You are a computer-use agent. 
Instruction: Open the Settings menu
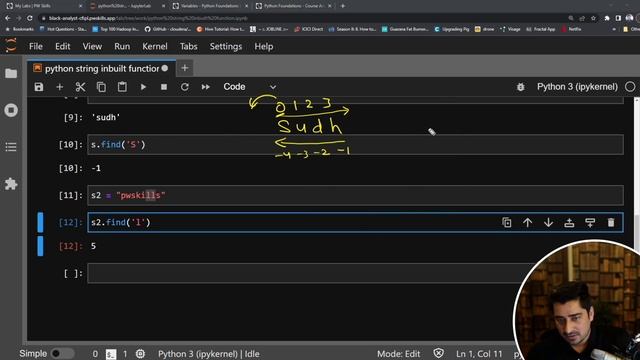tap(226, 47)
